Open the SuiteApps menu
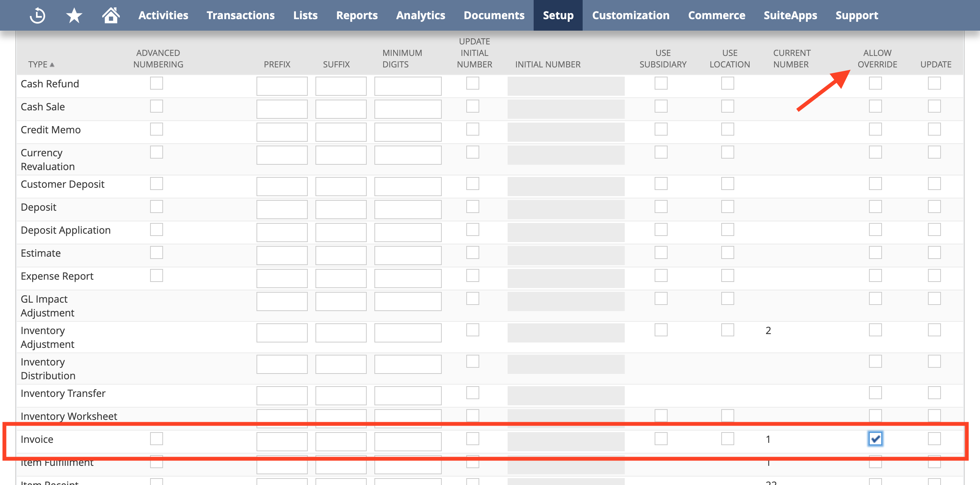This screenshot has height=485, width=980. (790, 15)
